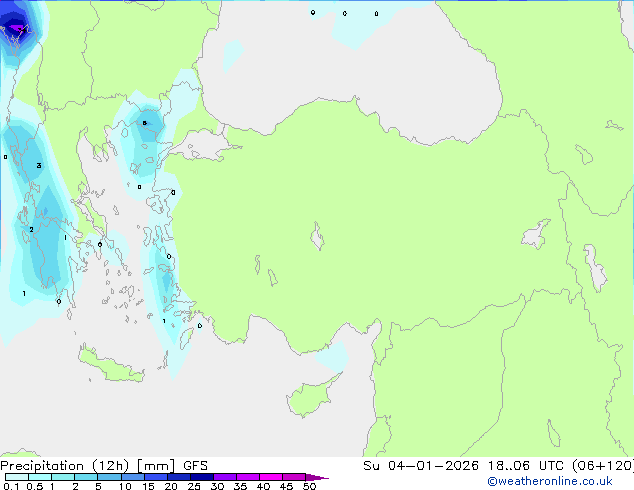Click the '(06+120)' forecast offset text
The image size is (634, 490).
(603, 466)
